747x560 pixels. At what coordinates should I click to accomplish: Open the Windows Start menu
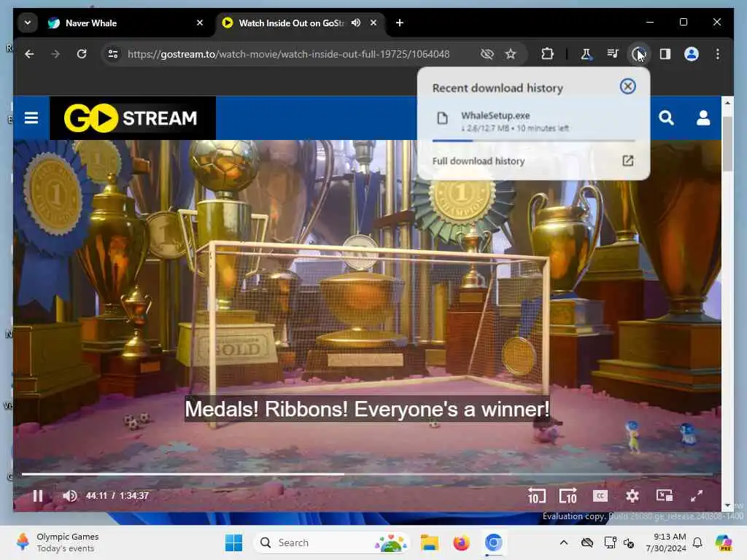pyautogui.click(x=234, y=542)
